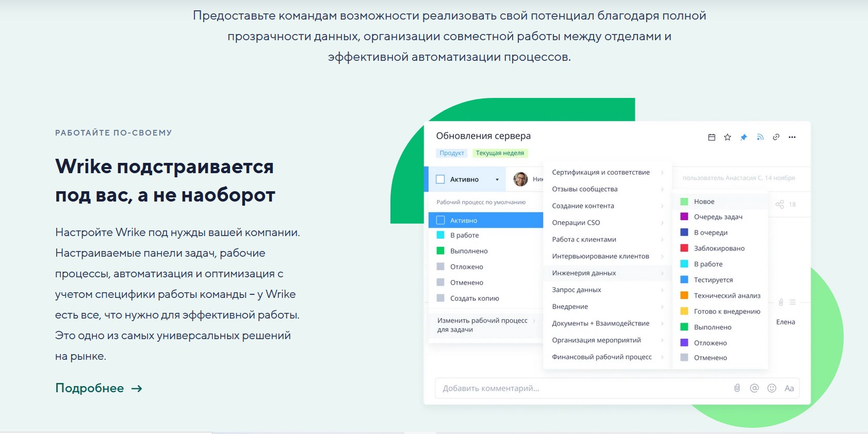The width and height of the screenshot is (868, 434).
Task: Star the Обновления сервера task
Action: point(727,137)
